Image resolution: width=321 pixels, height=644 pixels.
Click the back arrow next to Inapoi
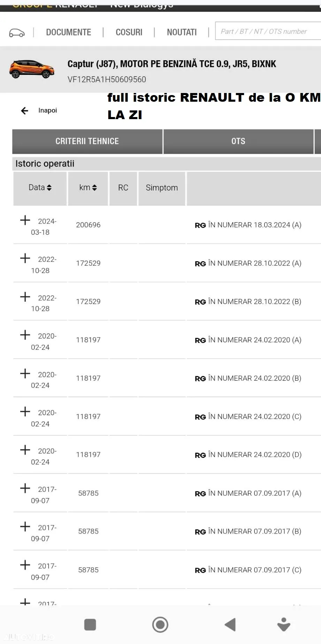(x=24, y=111)
